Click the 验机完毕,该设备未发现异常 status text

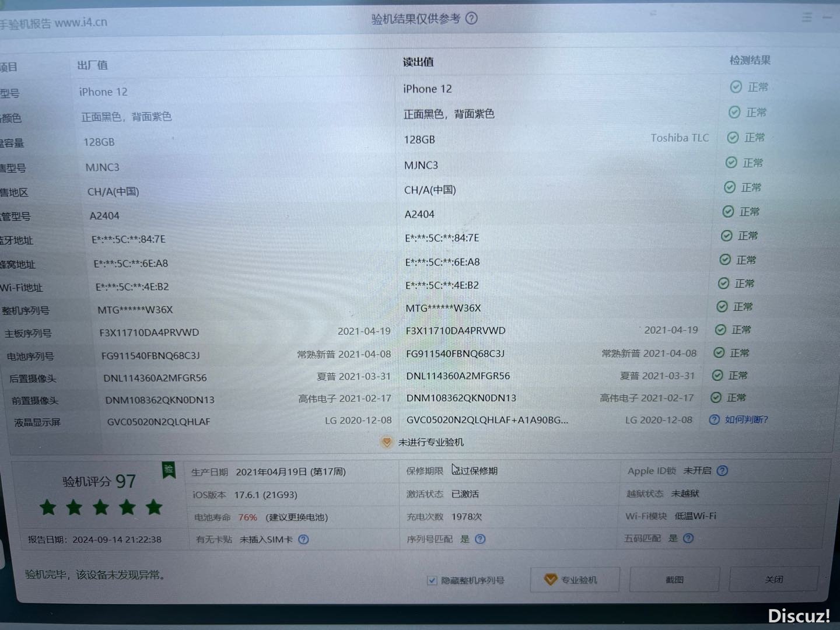[x=96, y=575]
